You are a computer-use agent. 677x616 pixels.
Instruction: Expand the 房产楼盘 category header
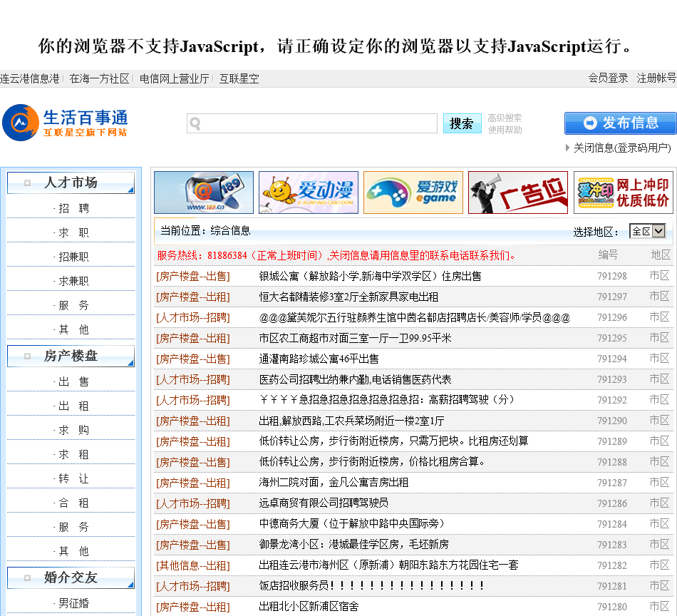(x=71, y=356)
